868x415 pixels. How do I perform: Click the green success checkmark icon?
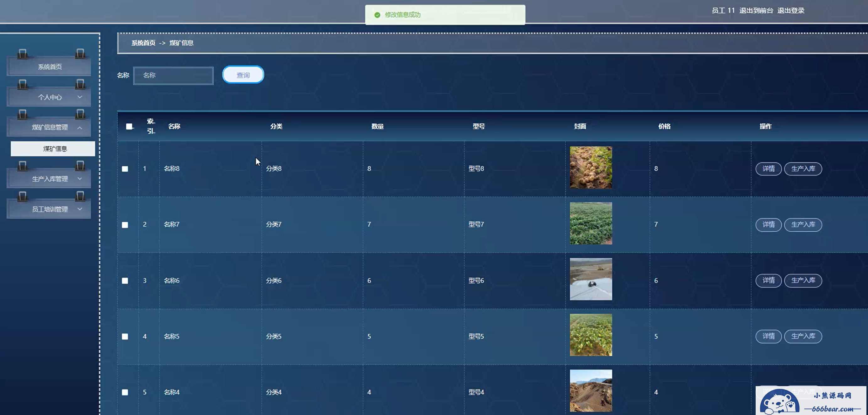[x=377, y=15]
